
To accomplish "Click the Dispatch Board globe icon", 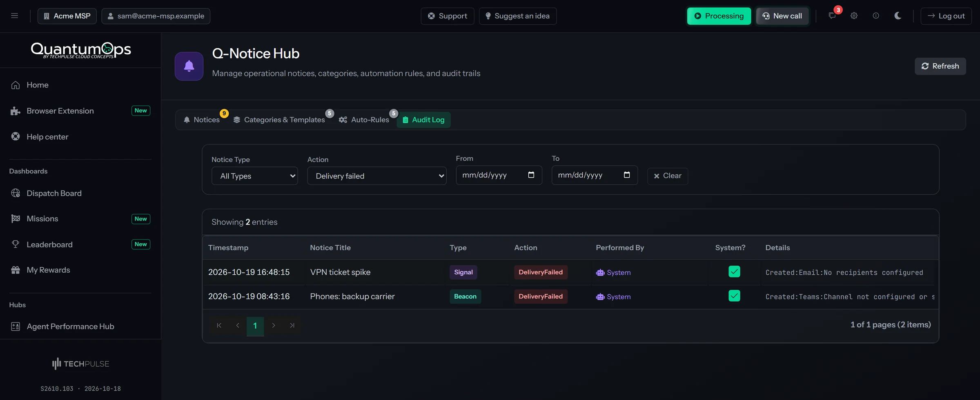I will pyautogui.click(x=16, y=193).
